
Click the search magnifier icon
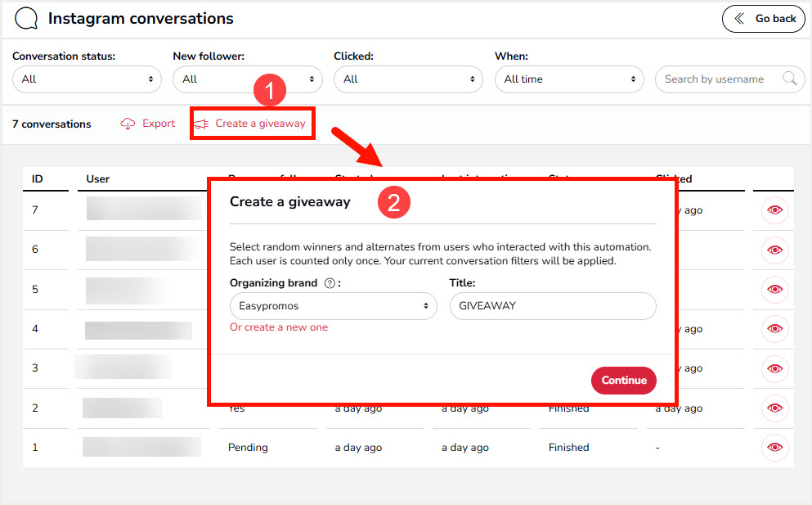(x=789, y=79)
